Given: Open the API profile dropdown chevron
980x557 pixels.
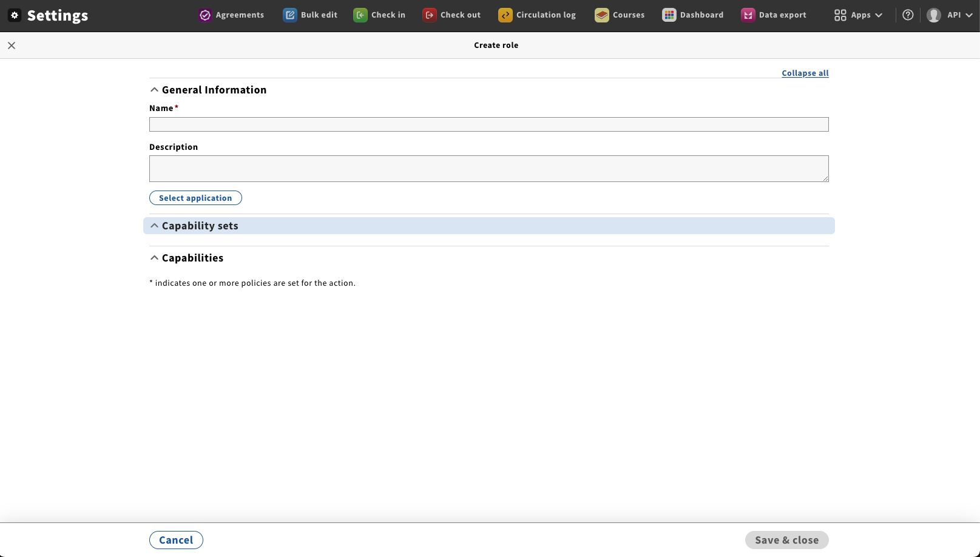Looking at the screenshot, I should (x=969, y=15).
